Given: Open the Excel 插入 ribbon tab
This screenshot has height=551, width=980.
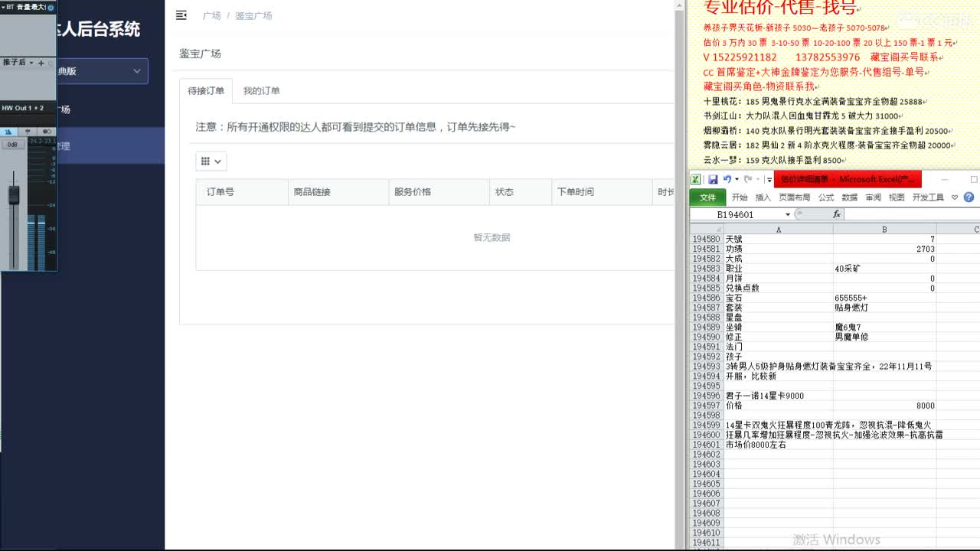Looking at the screenshot, I should 763,197.
